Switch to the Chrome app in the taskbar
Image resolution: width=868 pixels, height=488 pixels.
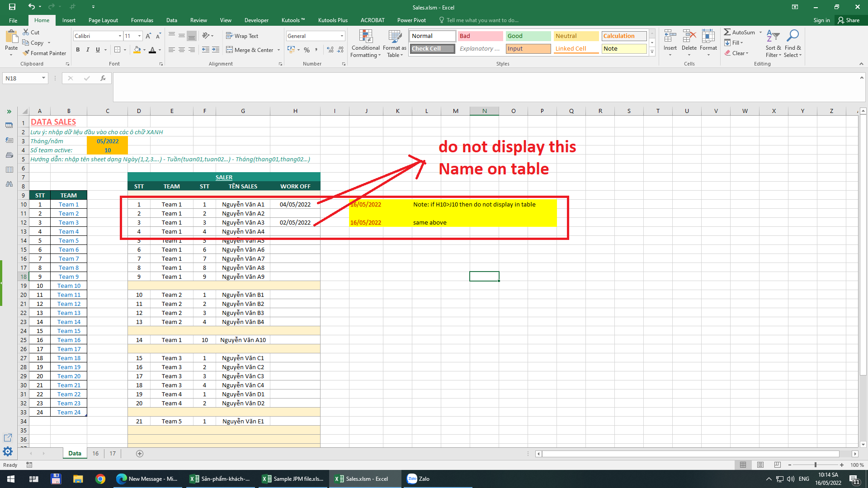(100, 479)
